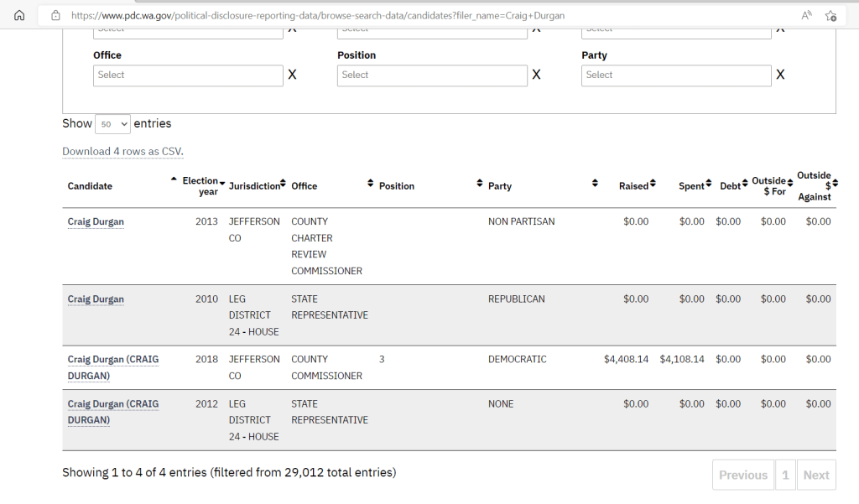Viewport: 859px width, 504px height.
Task: Clear the Office filter with its X
Action: click(x=292, y=75)
